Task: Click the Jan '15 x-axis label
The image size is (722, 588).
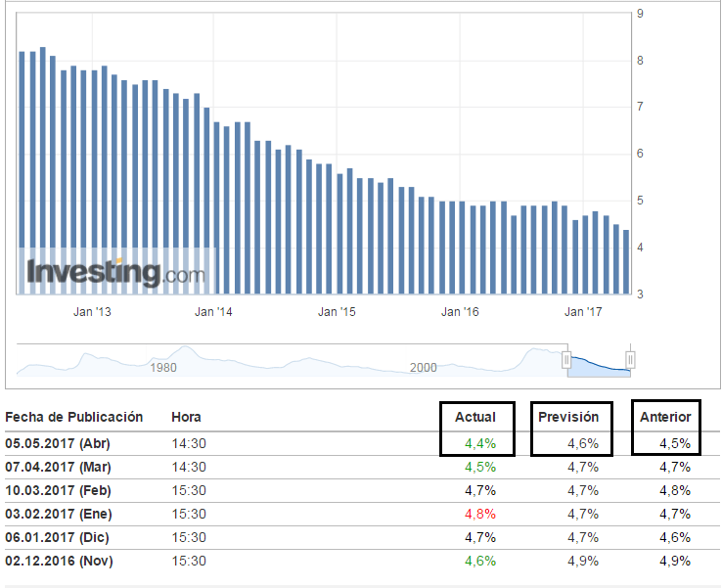Action: tap(337, 312)
